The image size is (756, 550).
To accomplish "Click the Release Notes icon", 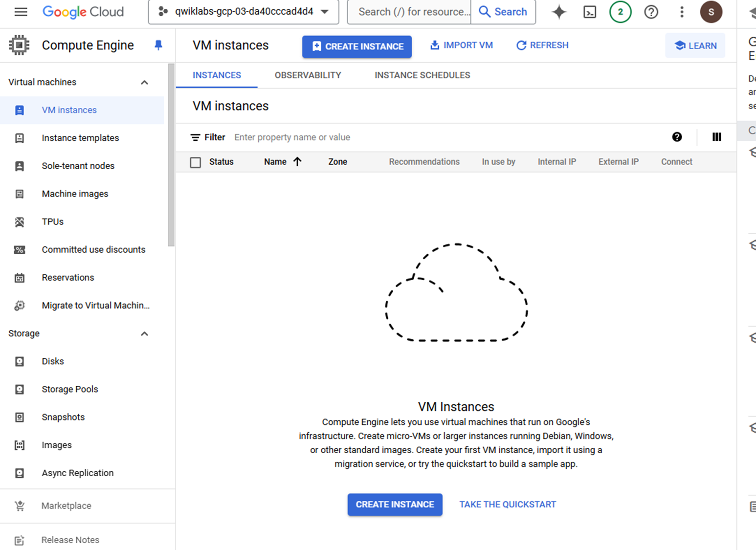I will [x=20, y=540].
